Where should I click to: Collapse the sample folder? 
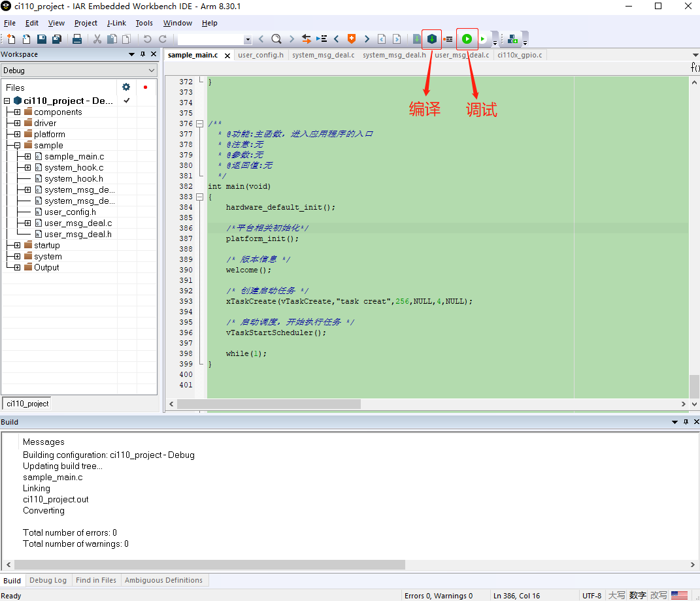[17, 146]
